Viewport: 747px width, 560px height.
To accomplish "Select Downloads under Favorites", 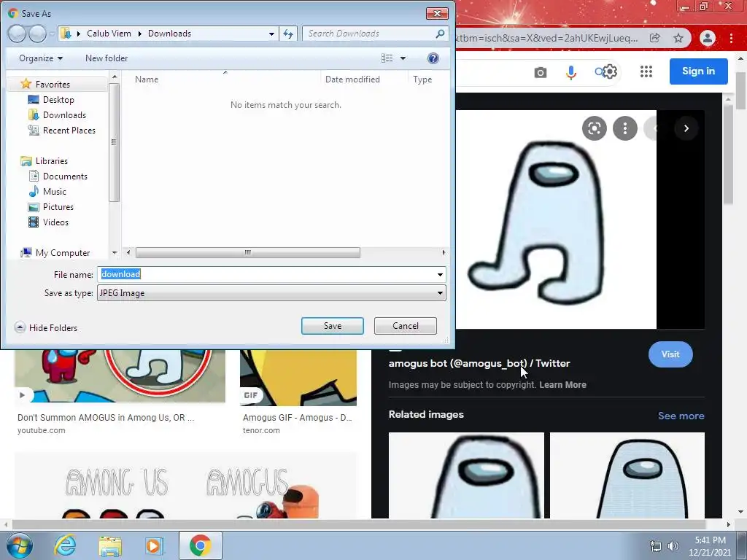I will (64, 114).
